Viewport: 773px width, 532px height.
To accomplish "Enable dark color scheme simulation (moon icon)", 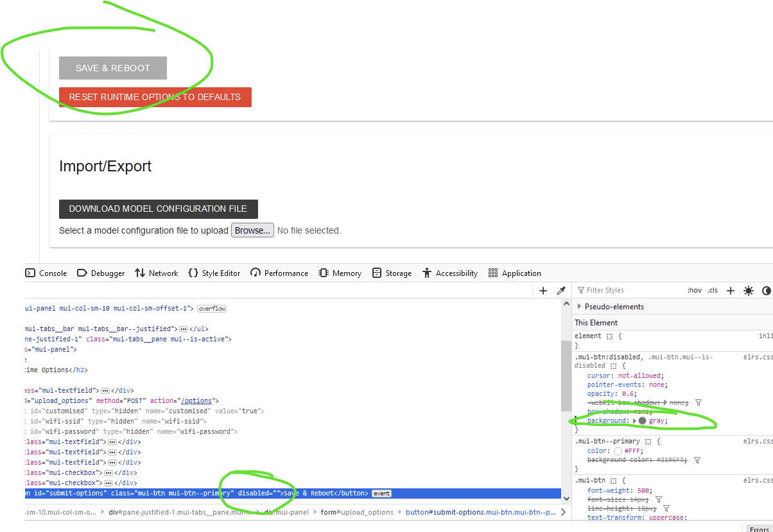I will [x=766, y=291].
